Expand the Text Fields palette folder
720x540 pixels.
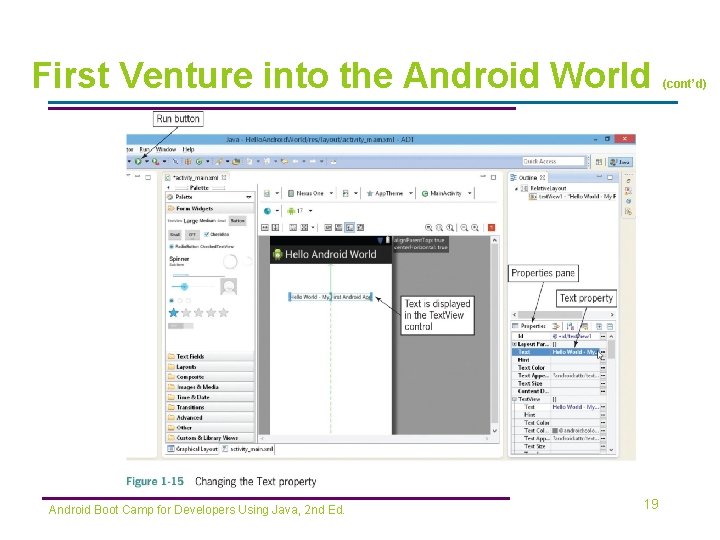(x=210, y=356)
